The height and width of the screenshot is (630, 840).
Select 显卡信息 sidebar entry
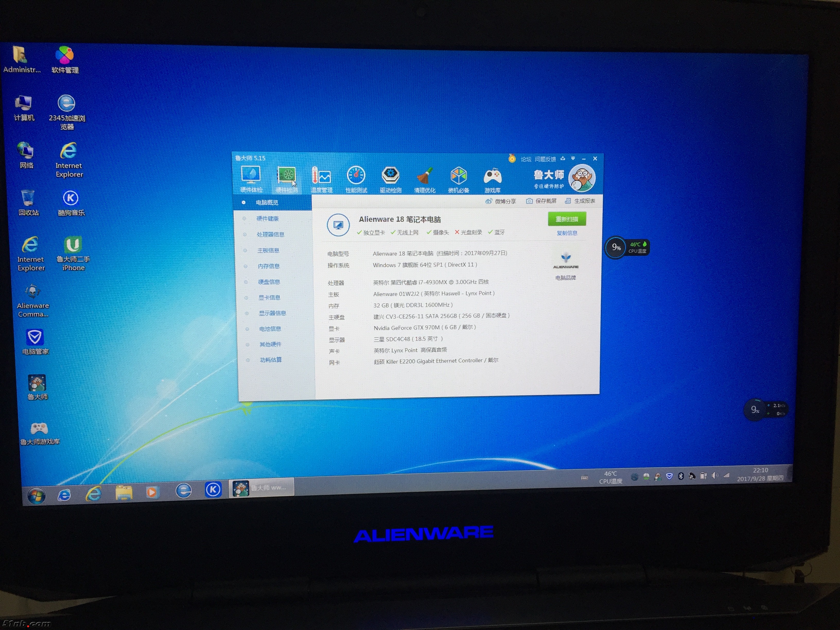[269, 297]
